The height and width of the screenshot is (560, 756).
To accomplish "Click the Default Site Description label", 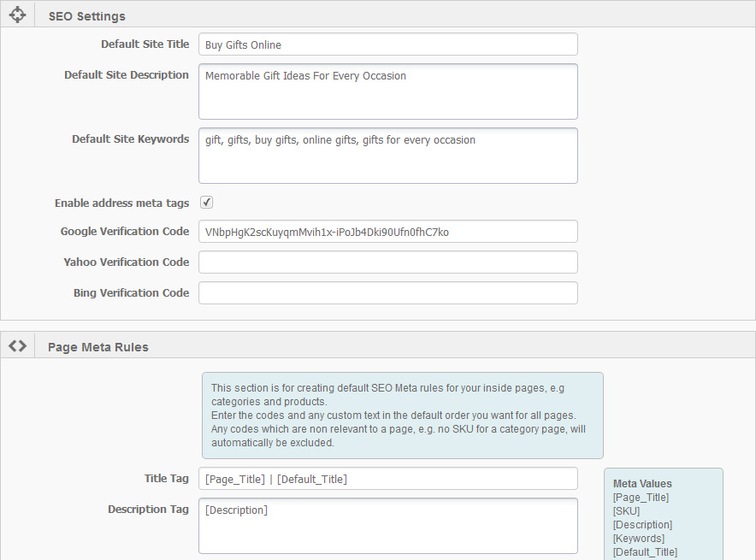I will click(127, 74).
